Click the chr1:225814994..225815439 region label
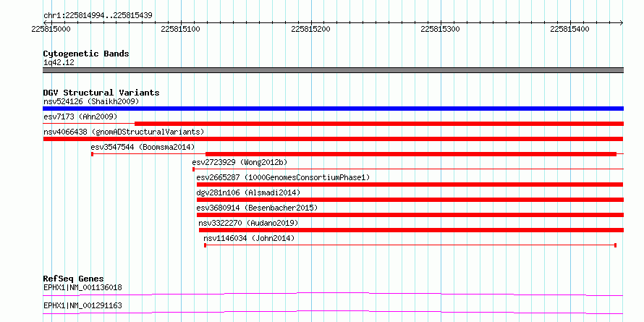 click(98, 16)
